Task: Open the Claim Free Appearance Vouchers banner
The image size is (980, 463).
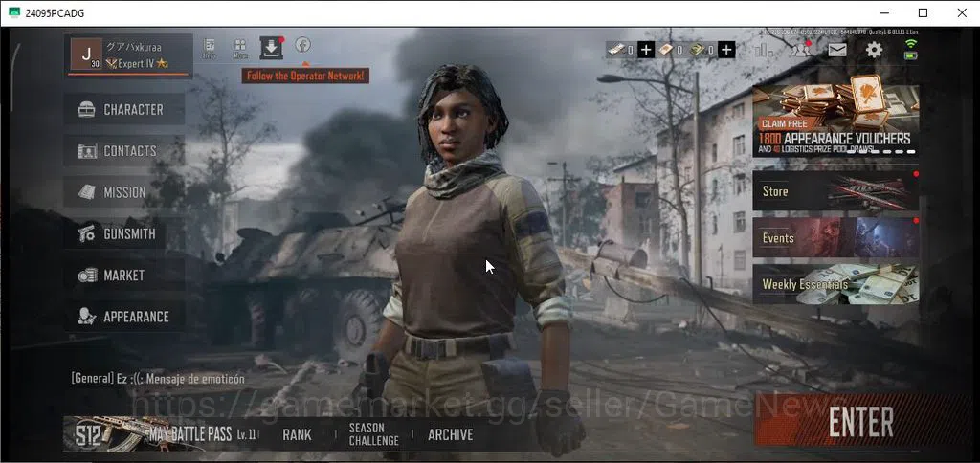Action: [835, 120]
